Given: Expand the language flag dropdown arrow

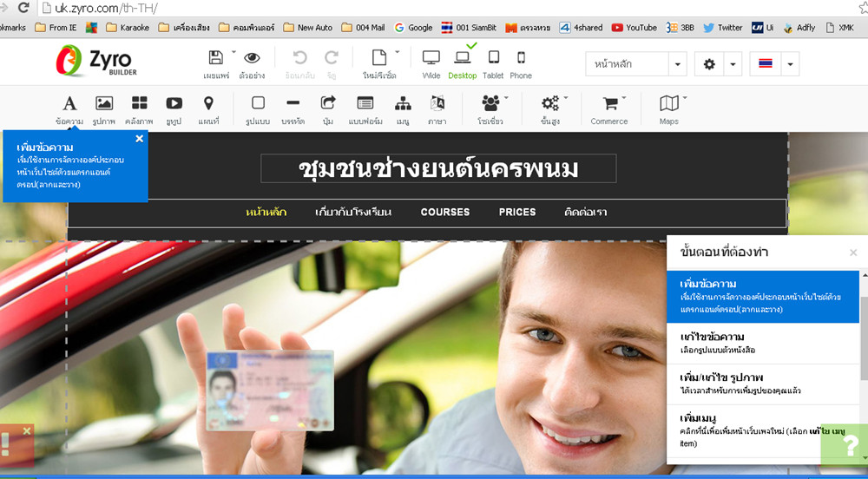Looking at the screenshot, I should click(x=790, y=64).
